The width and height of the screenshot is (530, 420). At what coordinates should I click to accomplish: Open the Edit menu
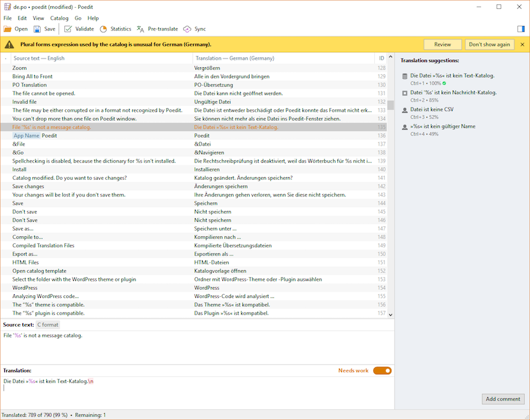tap(22, 18)
